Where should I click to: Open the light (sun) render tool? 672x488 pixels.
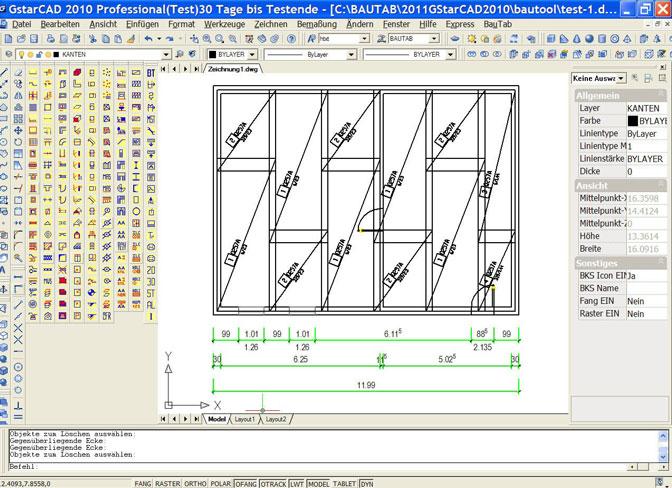[x=472, y=39]
